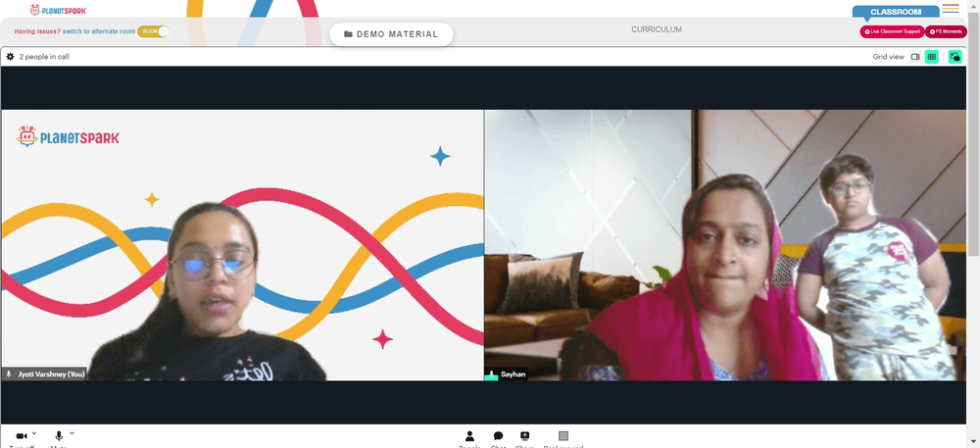
Task: Expand camera options chevron
Action: [x=33, y=433]
